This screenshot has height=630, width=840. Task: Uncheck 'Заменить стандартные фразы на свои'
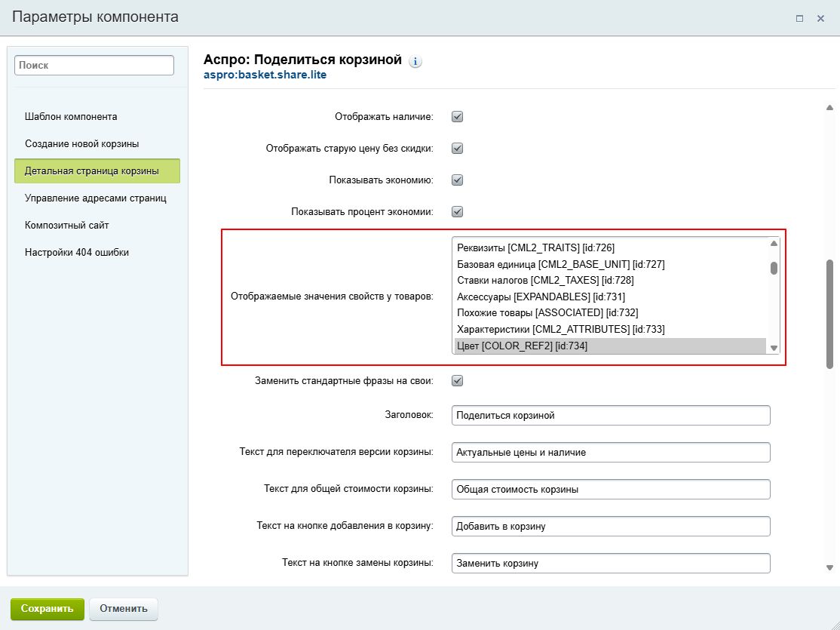pos(457,381)
